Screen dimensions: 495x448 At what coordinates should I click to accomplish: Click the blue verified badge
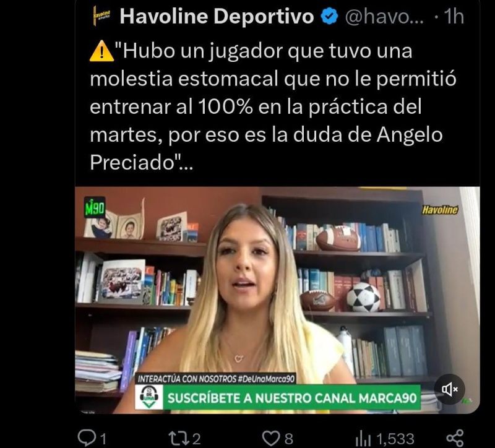point(330,17)
